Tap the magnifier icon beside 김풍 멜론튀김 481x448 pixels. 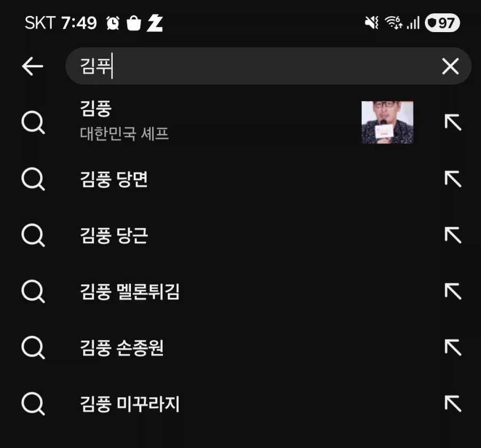click(x=34, y=292)
